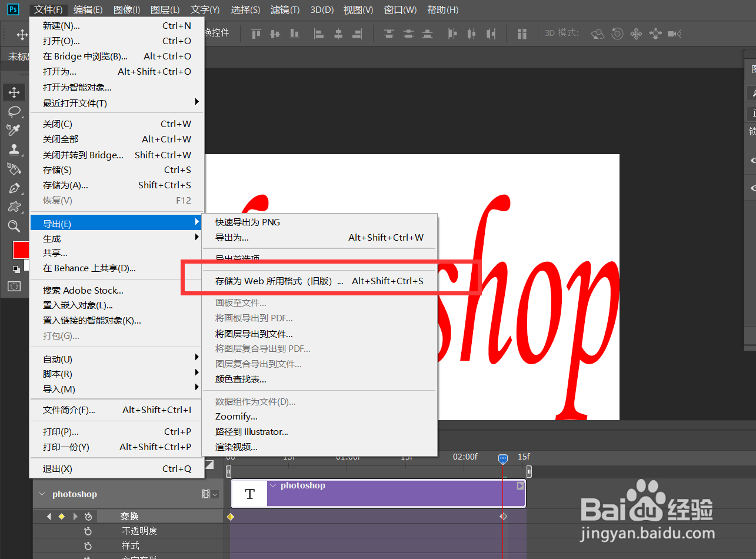
Task: Click the blue playhead time indicator
Action: [x=503, y=458]
